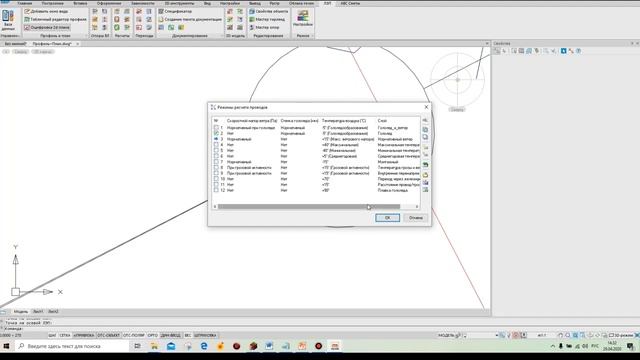Open the Сверху view menu in viewport
Image resolution: width=640 pixels, height=360 pixels.
(x=20, y=52)
